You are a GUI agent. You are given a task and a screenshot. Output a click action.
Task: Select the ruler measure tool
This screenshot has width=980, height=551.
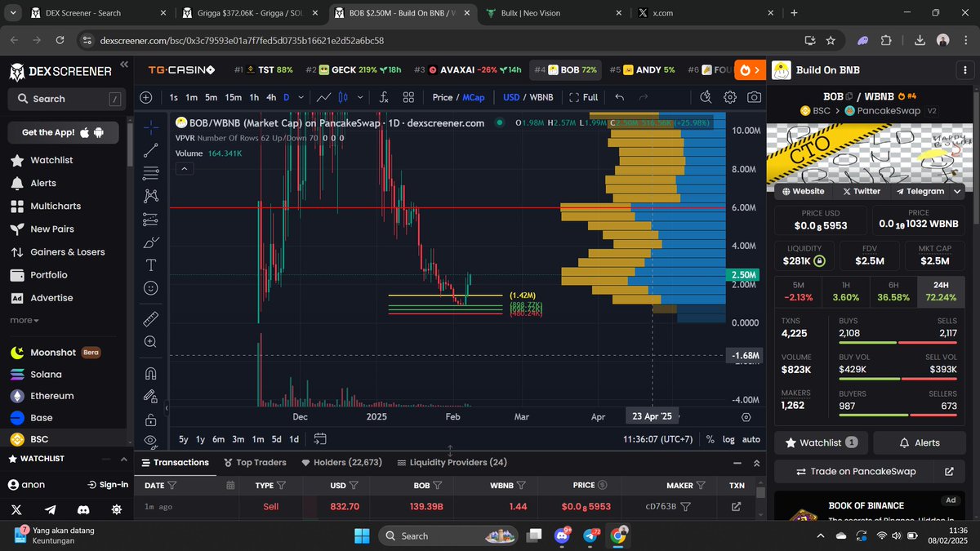151,318
